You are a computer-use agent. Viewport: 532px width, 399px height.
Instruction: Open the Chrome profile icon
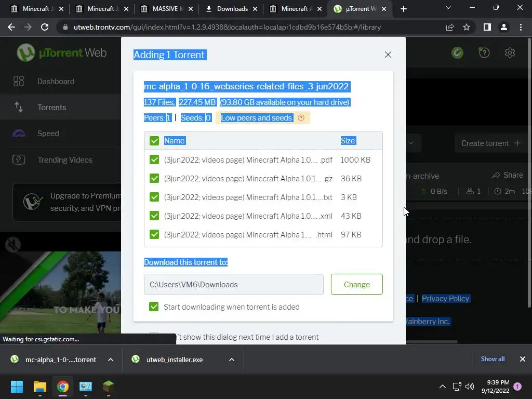504,27
